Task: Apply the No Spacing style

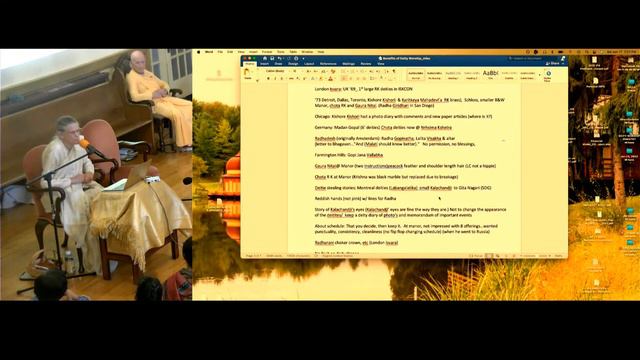Action: 434,74
